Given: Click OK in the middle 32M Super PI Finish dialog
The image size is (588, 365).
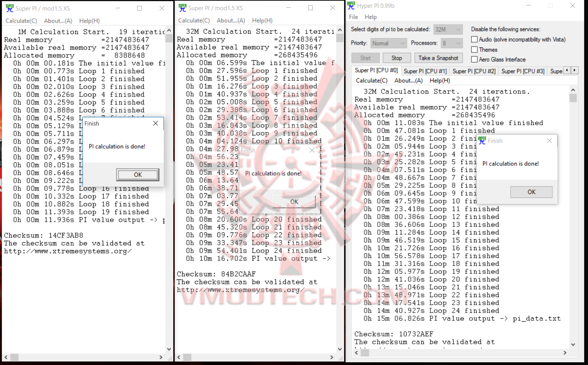Looking at the screenshot, I should 294,201.
